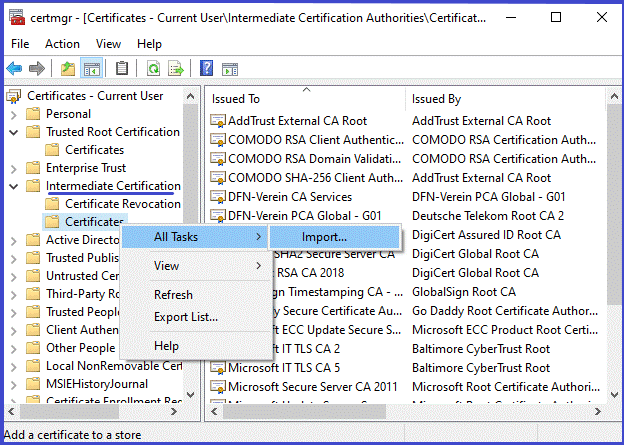624x445 pixels.
Task: Click certificate list vertical scroll-down arrow
Action: (x=614, y=395)
